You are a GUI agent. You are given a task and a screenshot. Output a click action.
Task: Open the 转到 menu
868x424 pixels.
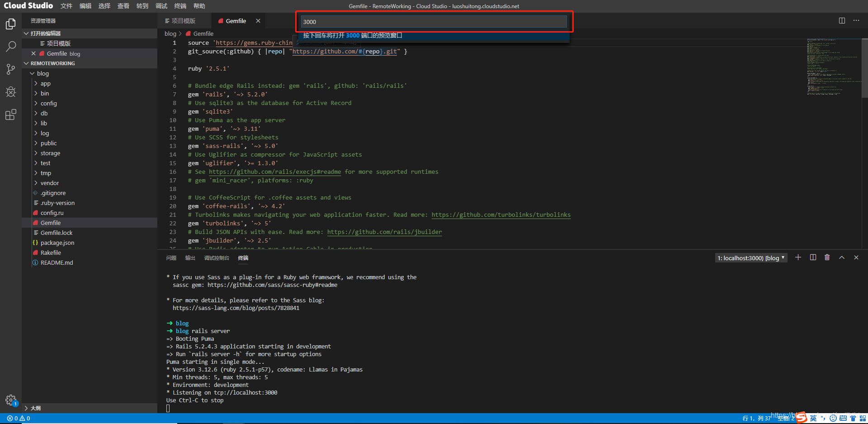coord(142,6)
